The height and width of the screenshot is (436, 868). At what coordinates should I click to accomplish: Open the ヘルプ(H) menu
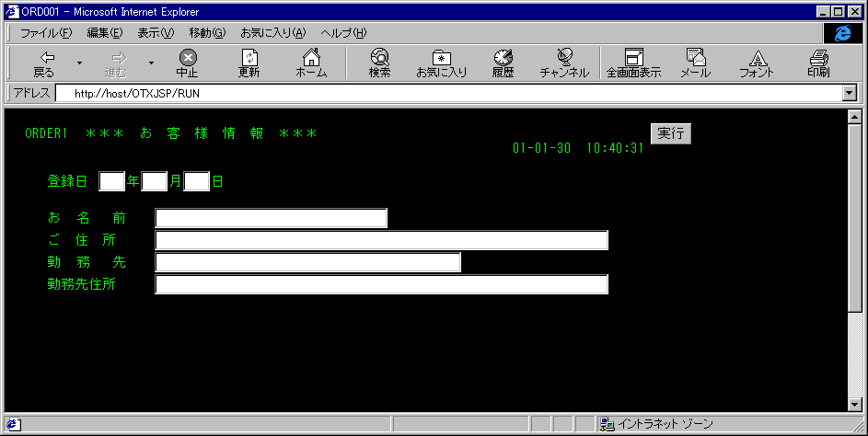(343, 33)
